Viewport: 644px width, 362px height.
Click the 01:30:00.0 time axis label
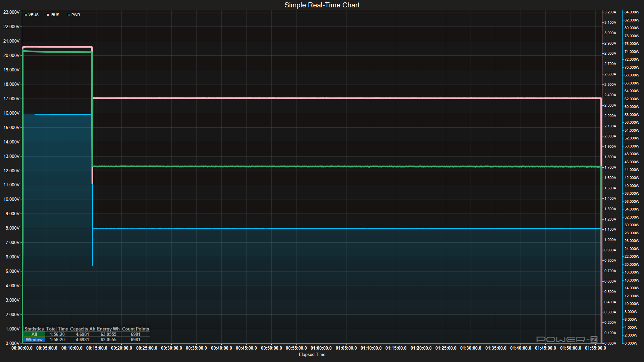pyautogui.click(x=471, y=348)
